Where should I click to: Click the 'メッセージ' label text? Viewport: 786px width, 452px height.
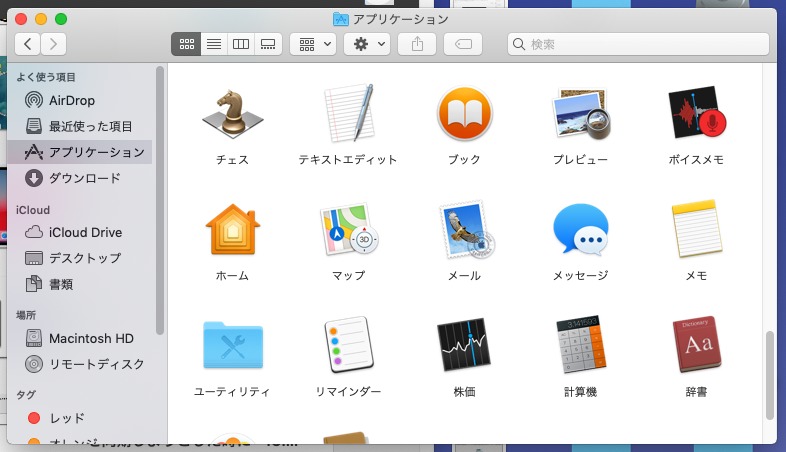click(x=580, y=275)
